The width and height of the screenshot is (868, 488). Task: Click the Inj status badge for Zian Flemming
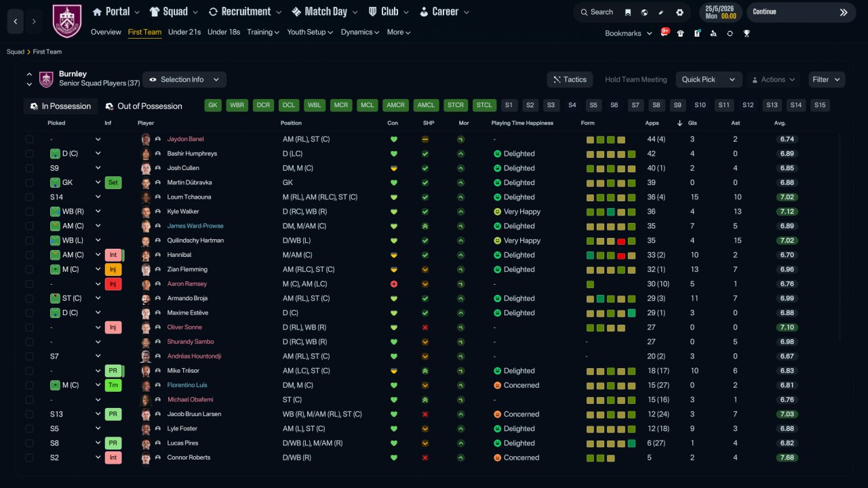point(113,270)
